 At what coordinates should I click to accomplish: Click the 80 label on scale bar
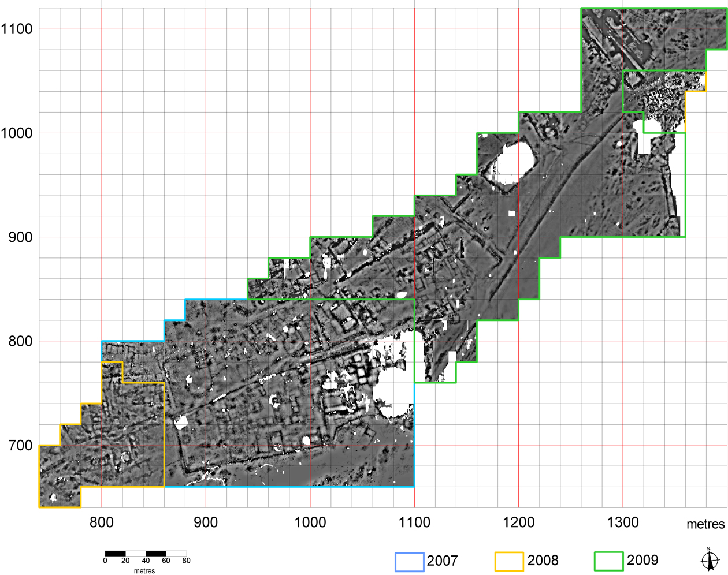pyautogui.click(x=186, y=561)
